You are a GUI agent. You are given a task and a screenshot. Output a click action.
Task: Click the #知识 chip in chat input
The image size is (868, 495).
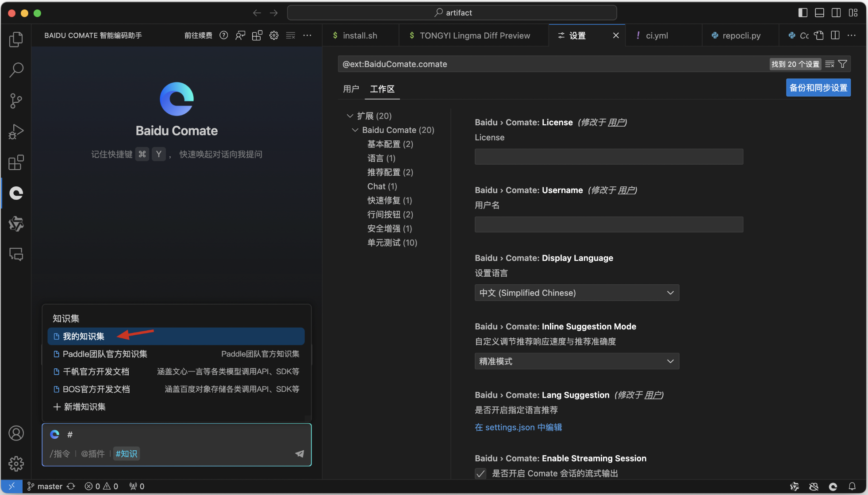coord(127,453)
